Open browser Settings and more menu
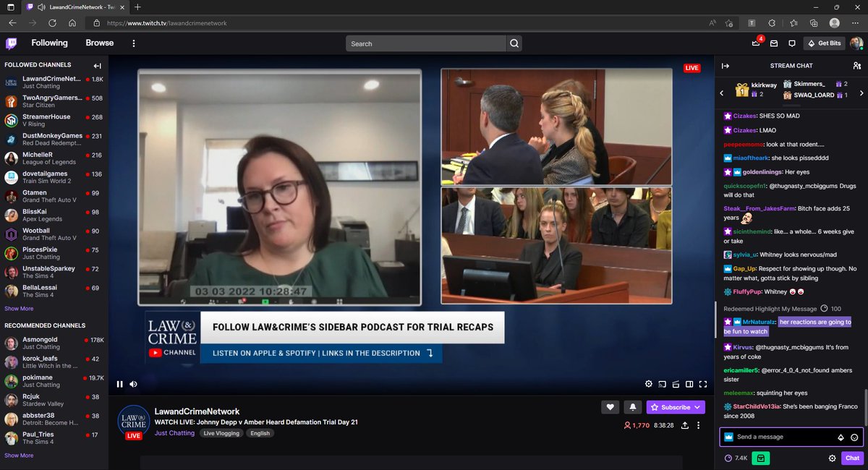This screenshot has width=868, height=470. click(856, 22)
